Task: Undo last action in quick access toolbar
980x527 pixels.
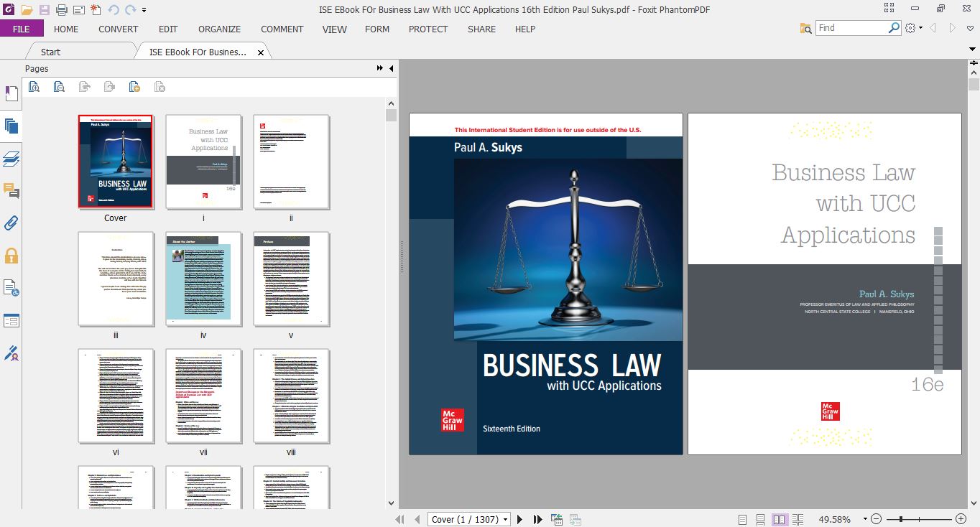Action: (x=114, y=9)
